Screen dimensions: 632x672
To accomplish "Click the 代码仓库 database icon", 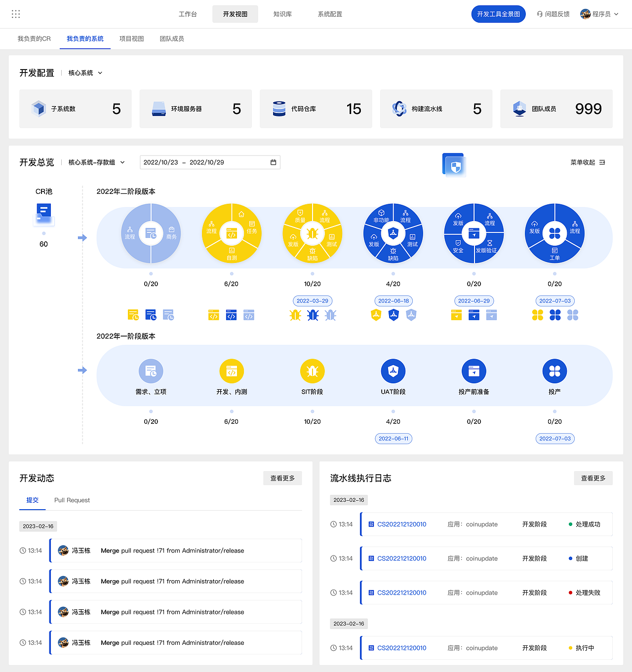I will [x=279, y=109].
